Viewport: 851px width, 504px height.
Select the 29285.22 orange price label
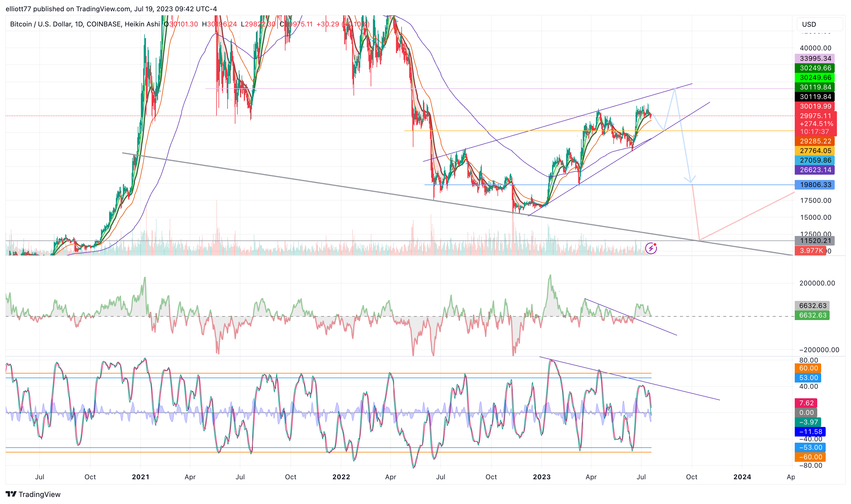(814, 141)
